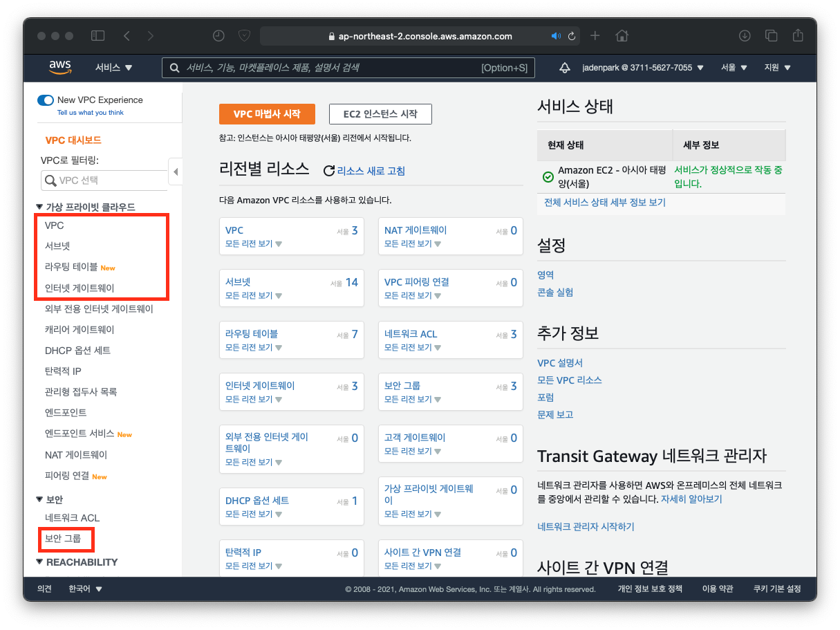
Task: Toggle the New VPC Experience switch
Action: click(46, 100)
